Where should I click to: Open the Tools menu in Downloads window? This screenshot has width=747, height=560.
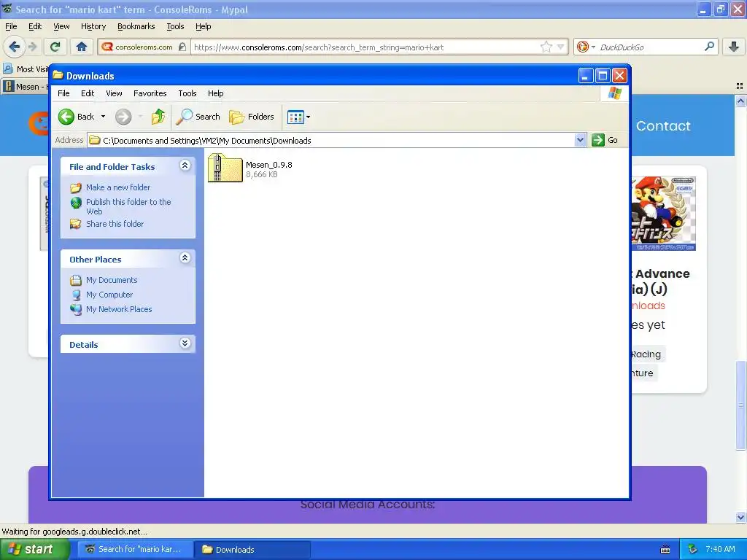point(187,93)
